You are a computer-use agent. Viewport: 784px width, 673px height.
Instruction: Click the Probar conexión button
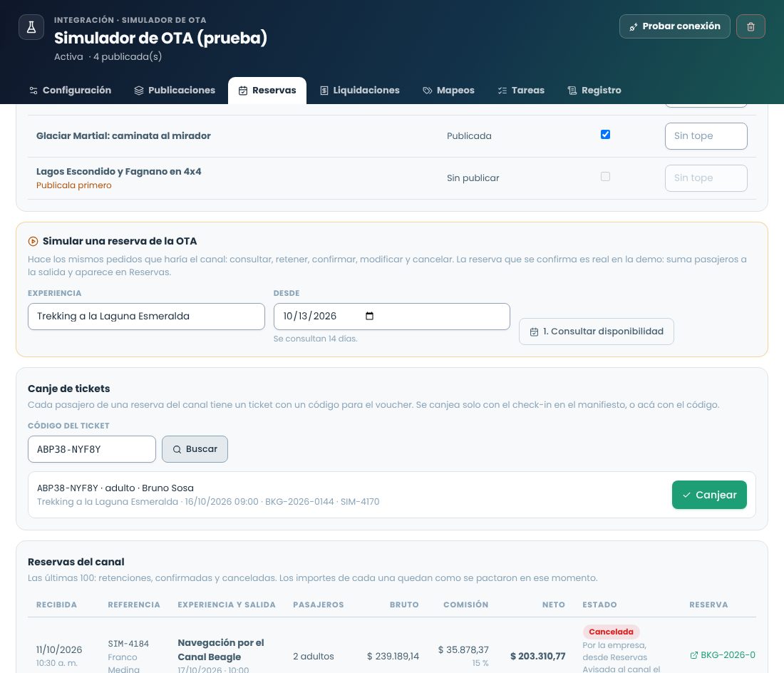click(x=674, y=26)
